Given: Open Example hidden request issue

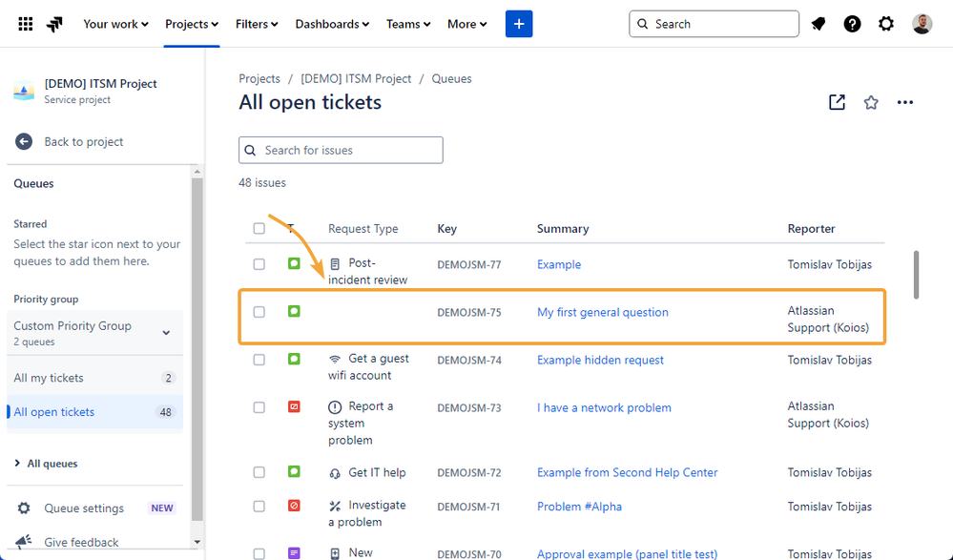Looking at the screenshot, I should [x=600, y=360].
